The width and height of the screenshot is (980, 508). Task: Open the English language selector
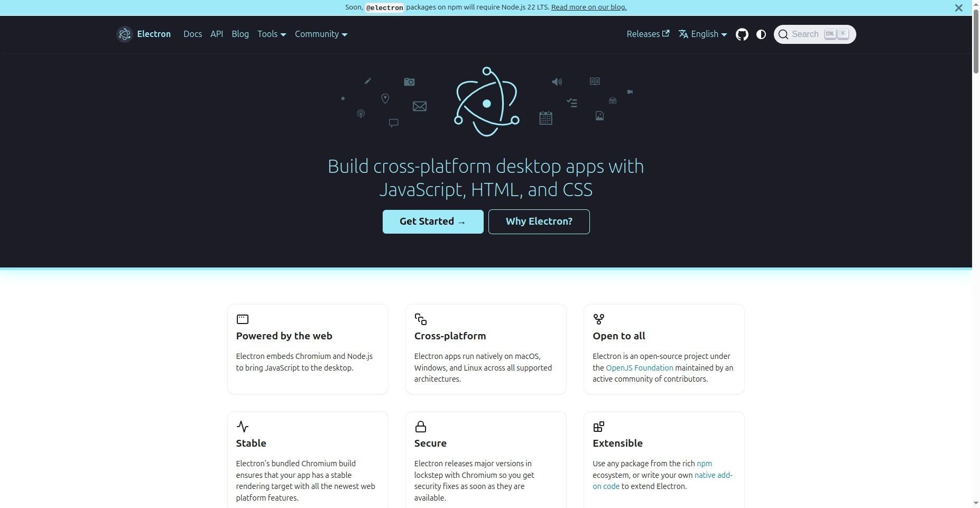click(x=703, y=34)
